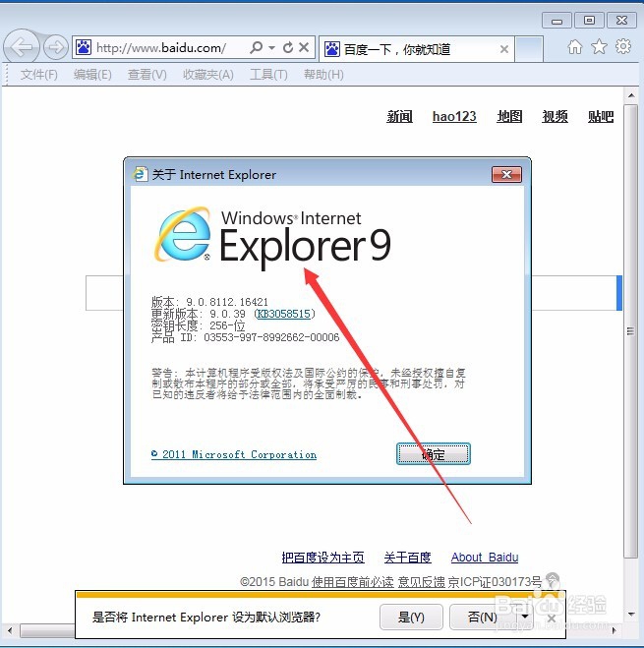
Task: Select the 百度一下，你就知道 tab
Action: click(x=416, y=49)
